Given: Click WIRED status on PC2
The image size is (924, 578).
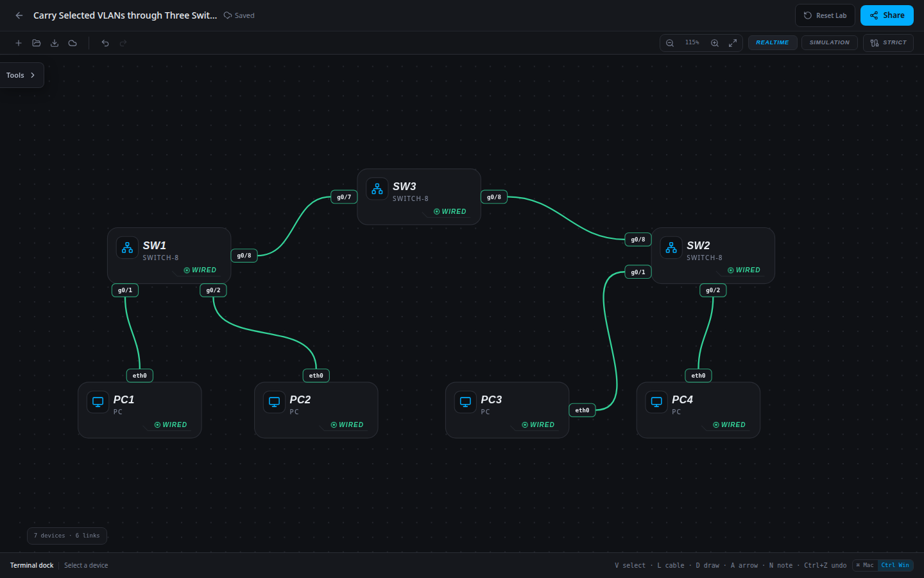Looking at the screenshot, I should tap(347, 425).
